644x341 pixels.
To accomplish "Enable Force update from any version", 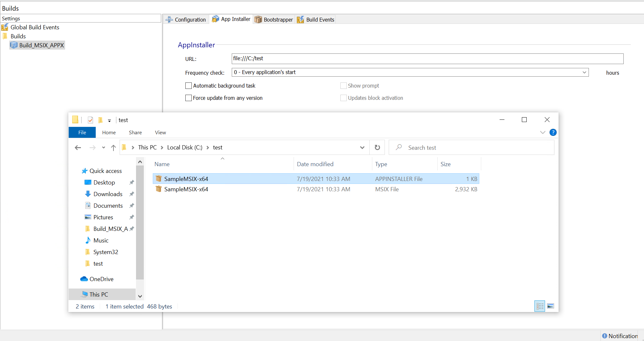I will pos(189,98).
